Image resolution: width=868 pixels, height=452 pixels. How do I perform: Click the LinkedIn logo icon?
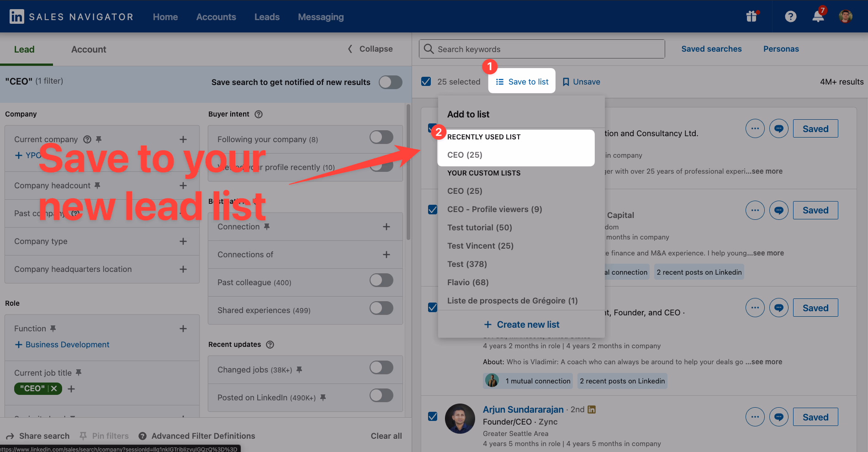17,17
